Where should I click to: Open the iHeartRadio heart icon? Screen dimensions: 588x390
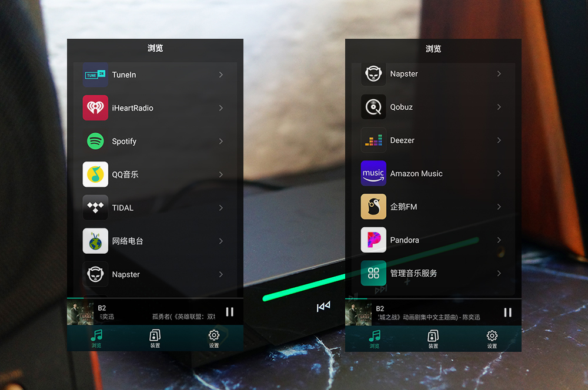pyautogui.click(x=95, y=108)
